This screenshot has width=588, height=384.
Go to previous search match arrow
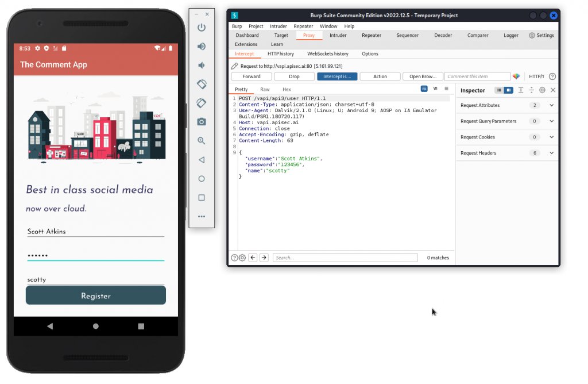click(253, 258)
